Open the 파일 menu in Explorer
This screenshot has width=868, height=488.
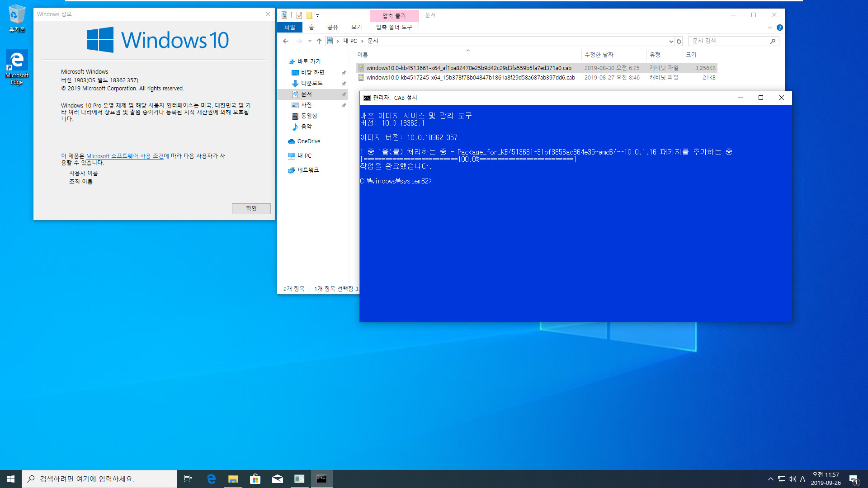pos(289,27)
